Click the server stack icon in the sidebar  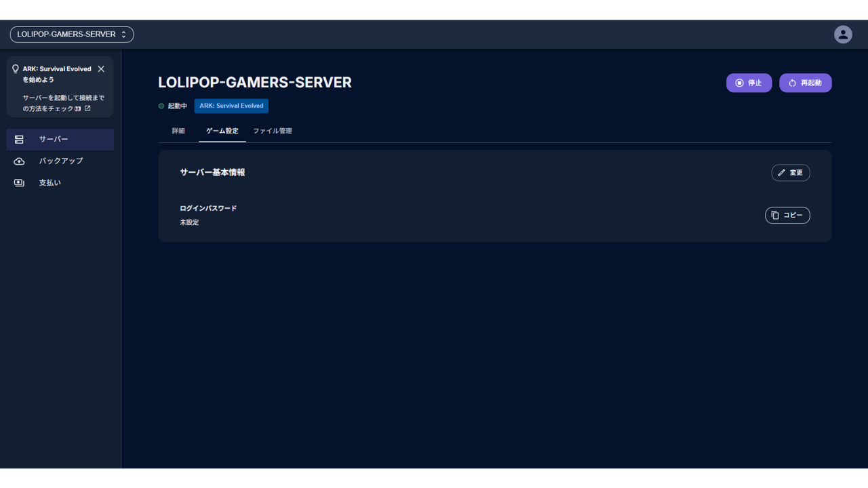coord(19,139)
